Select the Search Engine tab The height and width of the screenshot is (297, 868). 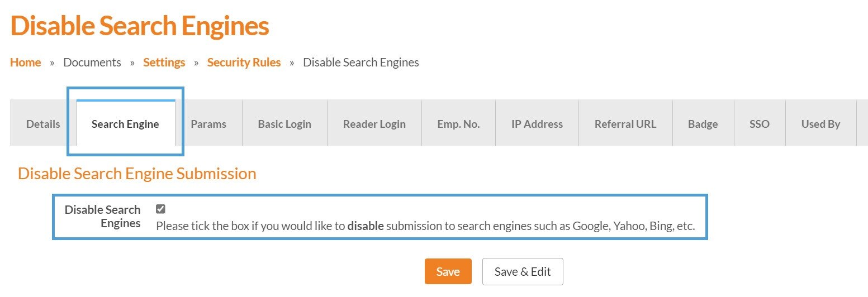pyautogui.click(x=125, y=124)
